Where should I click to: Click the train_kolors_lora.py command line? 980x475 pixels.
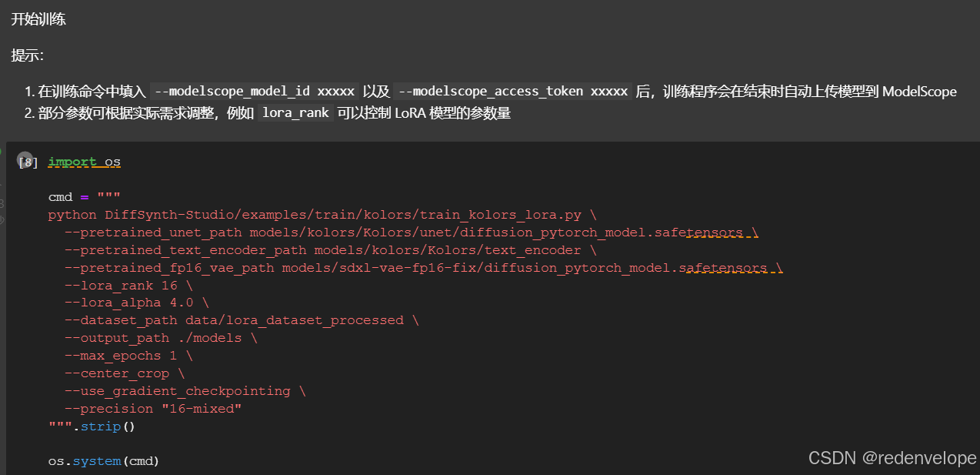[322, 215]
